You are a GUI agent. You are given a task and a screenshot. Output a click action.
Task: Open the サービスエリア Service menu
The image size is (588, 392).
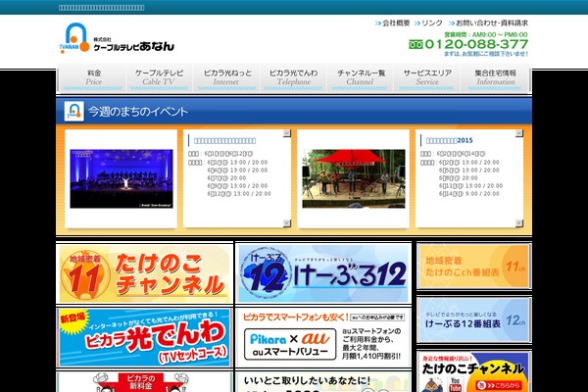pyautogui.click(x=427, y=78)
